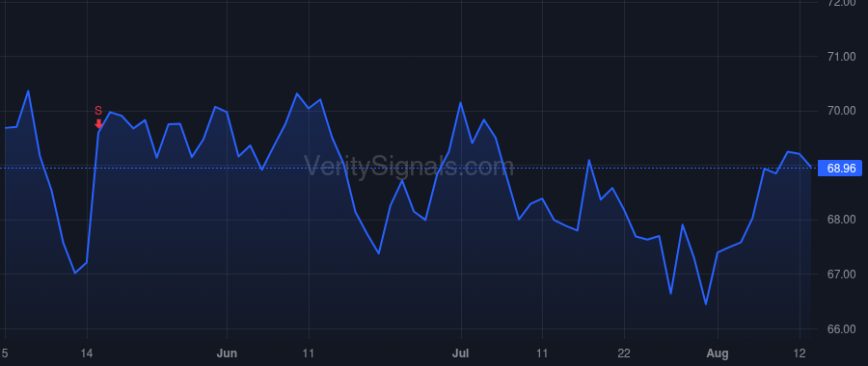Click the 12 date axis label
Viewport: 868px width, 366px height.
(800, 353)
